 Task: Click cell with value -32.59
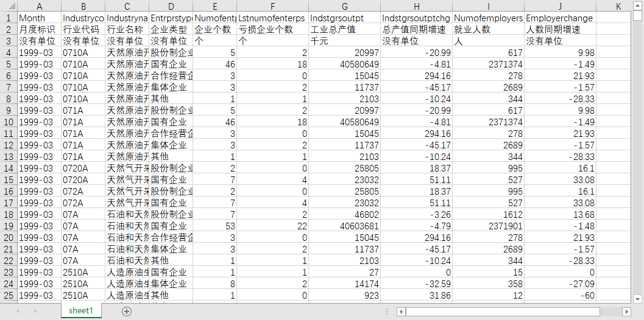(x=417, y=284)
